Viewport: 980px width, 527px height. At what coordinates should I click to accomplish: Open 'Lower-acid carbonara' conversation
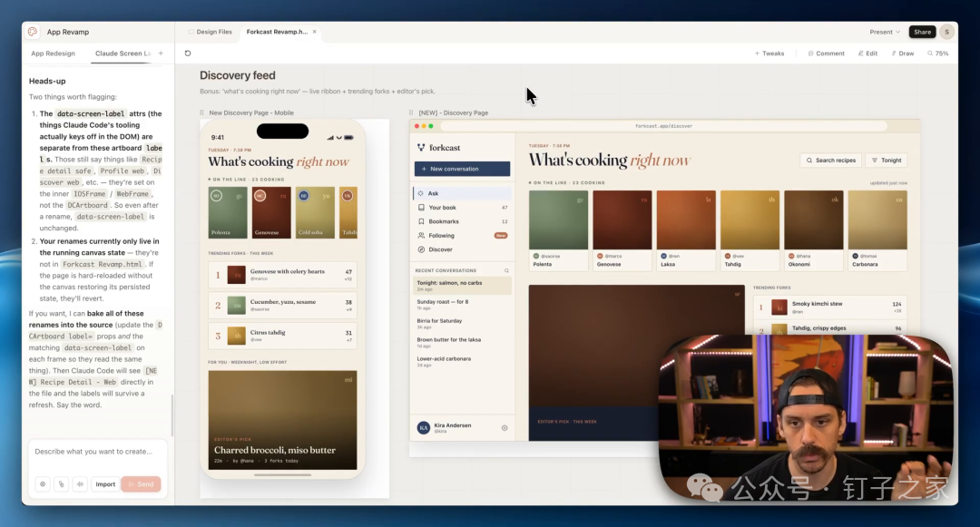pos(462,362)
